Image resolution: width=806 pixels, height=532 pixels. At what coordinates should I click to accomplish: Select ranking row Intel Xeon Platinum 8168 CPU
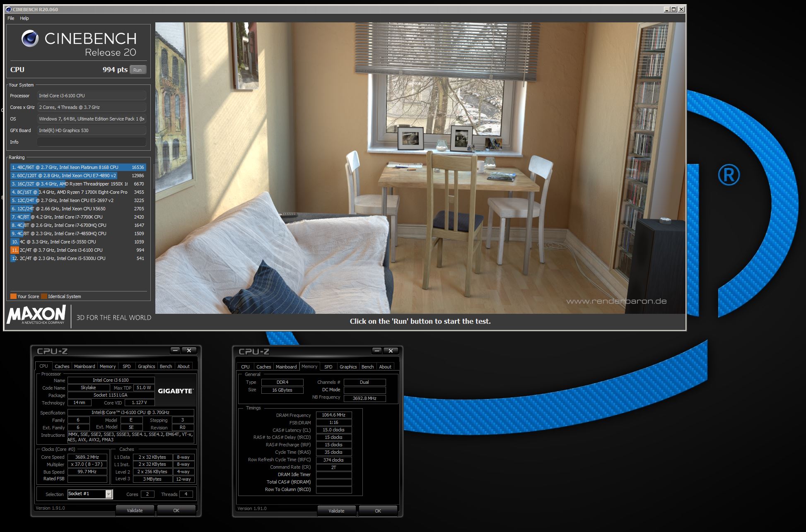pyautogui.click(x=78, y=167)
